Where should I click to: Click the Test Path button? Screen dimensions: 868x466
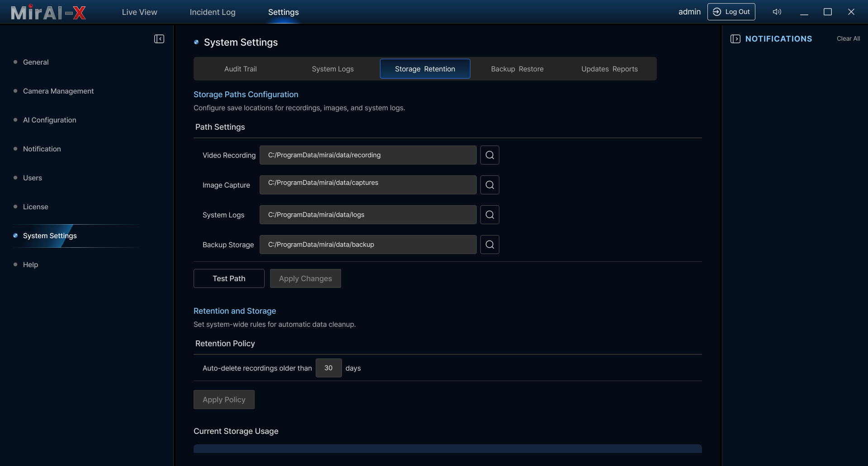click(x=229, y=278)
